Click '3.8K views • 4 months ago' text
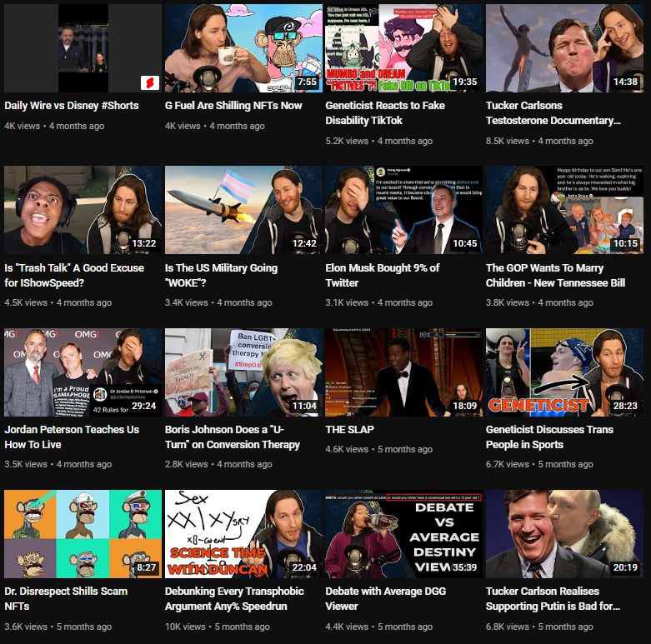 tap(539, 302)
